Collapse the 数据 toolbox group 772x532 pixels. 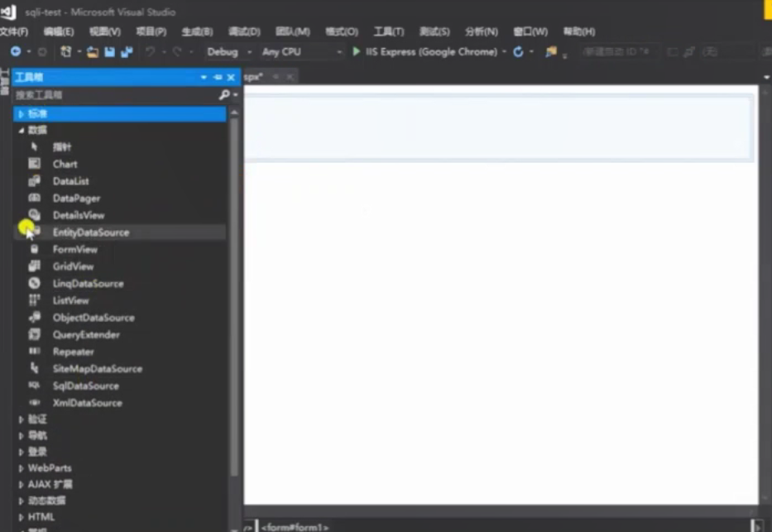click(x=21, y=130)
